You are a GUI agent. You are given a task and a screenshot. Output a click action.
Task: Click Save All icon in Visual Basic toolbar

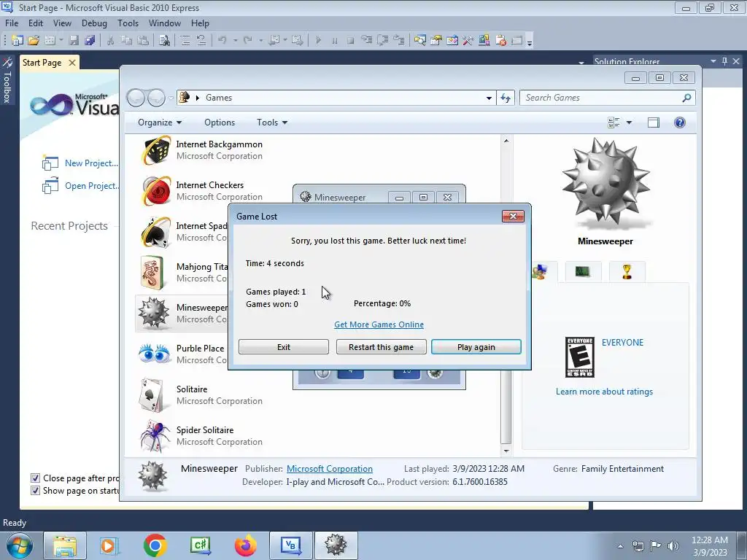point(90,41)
